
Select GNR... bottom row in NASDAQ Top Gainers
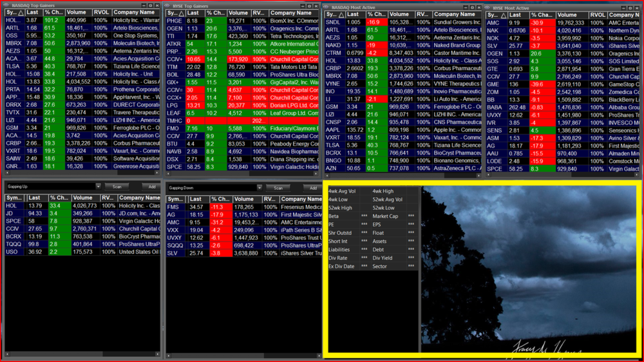click(x=82, y=166)
